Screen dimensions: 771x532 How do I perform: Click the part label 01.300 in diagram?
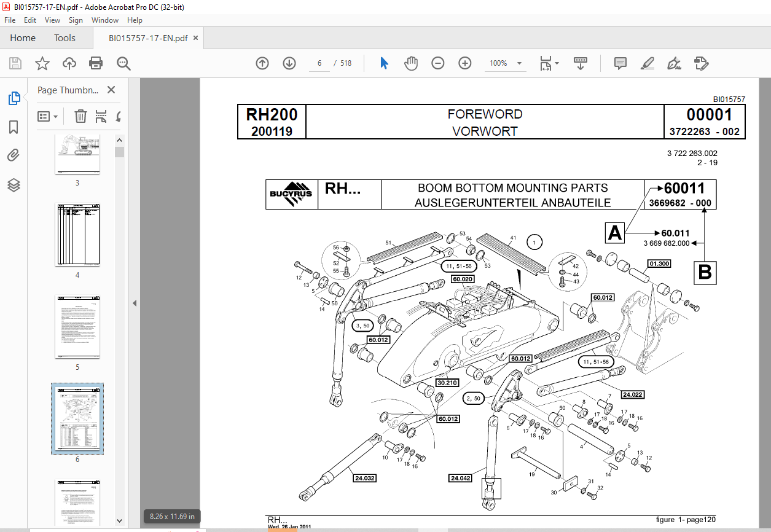659,263
